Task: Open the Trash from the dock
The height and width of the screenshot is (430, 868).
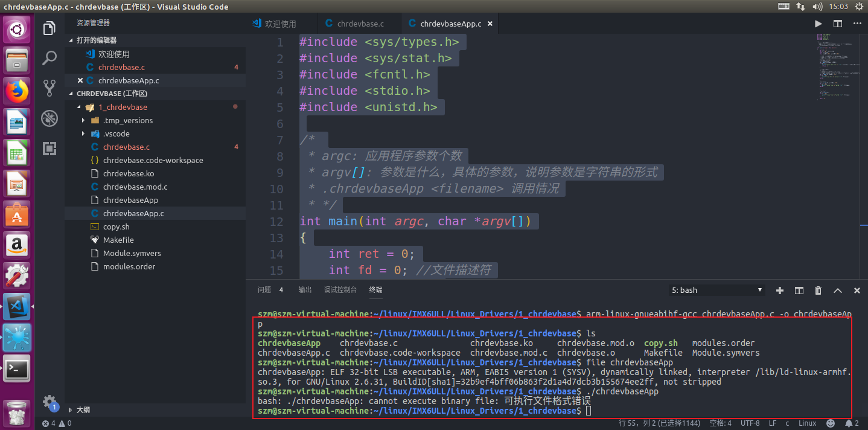Action: pos(17,413)
